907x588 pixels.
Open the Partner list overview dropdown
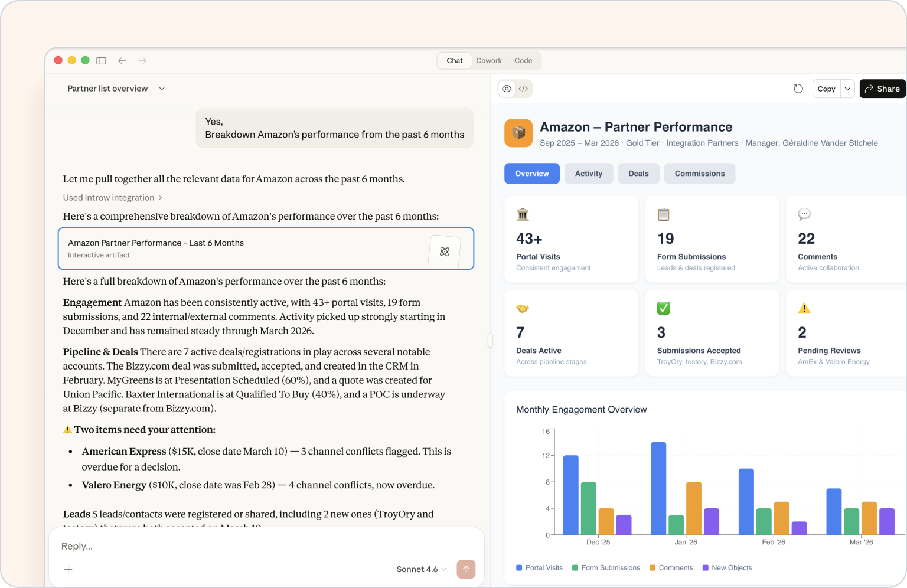(x=161, y=88)
